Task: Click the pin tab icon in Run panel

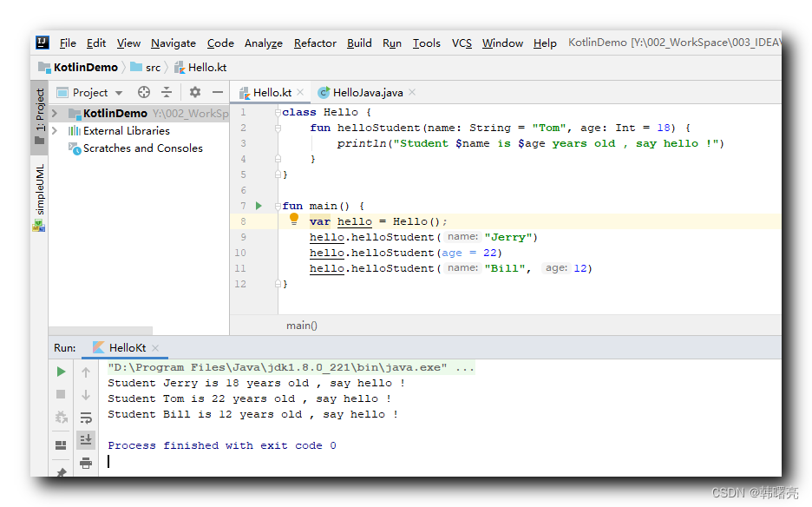Action: [61, 472]
